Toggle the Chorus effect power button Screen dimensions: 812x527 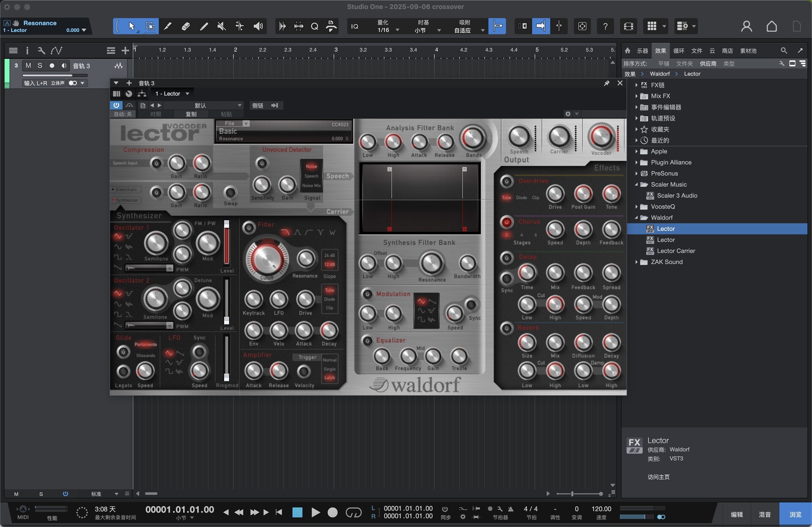click(x=507, y=222)
